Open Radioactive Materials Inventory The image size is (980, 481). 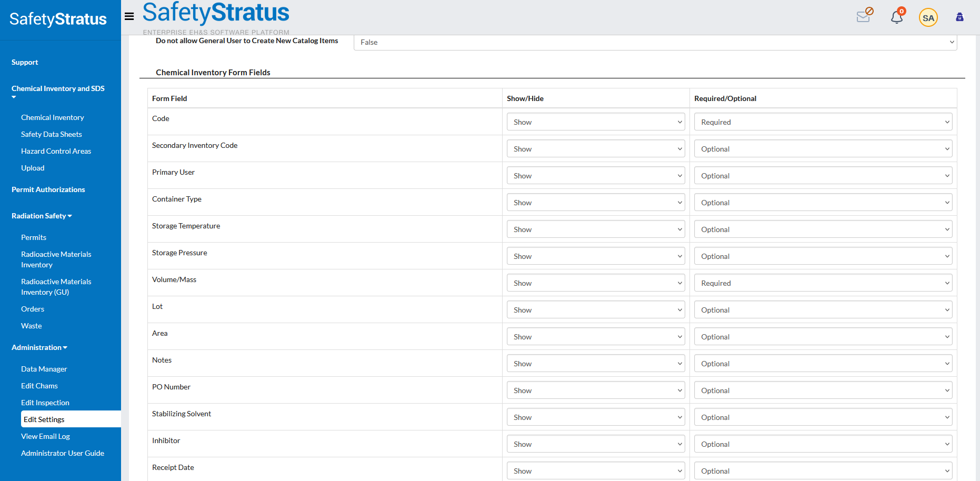(56, 259)
